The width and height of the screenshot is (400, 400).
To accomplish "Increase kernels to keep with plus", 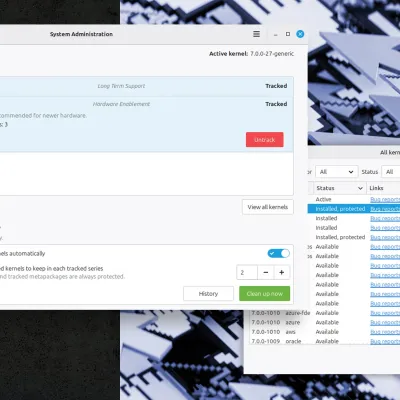I will (x=281, y=272).
